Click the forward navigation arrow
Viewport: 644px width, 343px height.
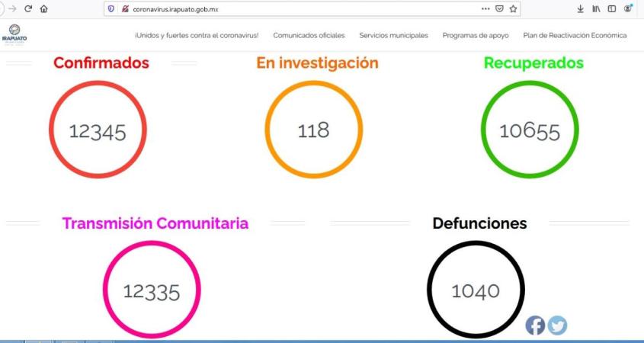point(11,8)
